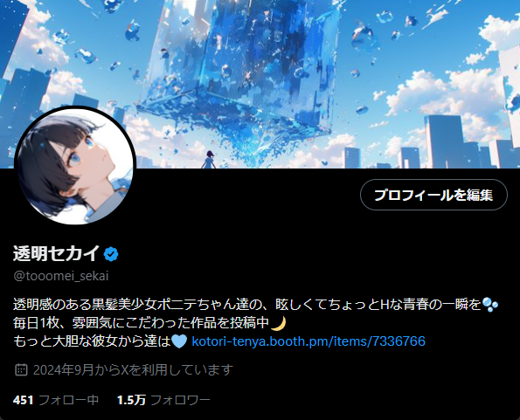Image resolution: width=520 pixels, height=420 pixels.
Task: Click the bio line starting 透明感のある黒髪美少女
Action: pos(247,305)
